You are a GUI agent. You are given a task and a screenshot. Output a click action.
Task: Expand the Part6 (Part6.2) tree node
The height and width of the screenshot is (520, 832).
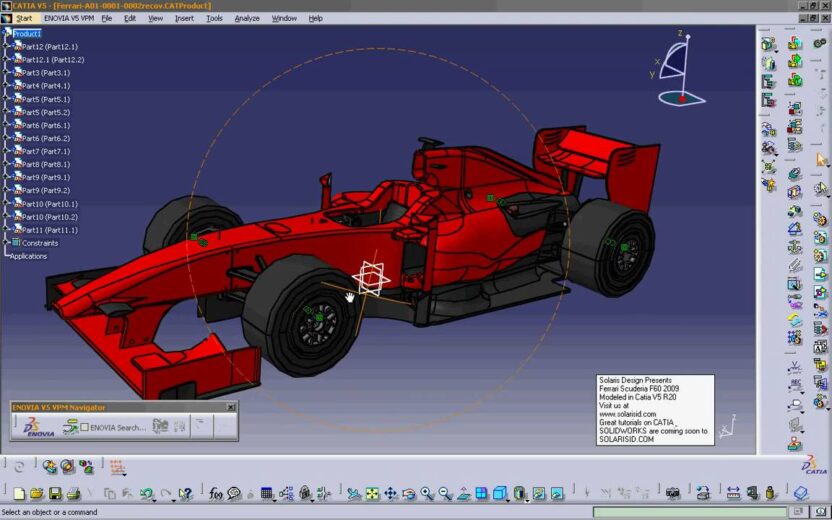click(7, 138)
